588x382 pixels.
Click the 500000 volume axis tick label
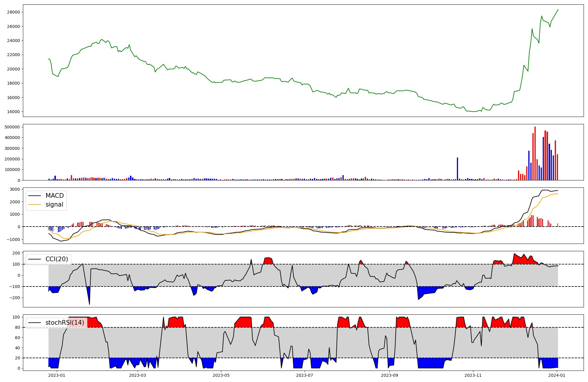click(13, 127)
